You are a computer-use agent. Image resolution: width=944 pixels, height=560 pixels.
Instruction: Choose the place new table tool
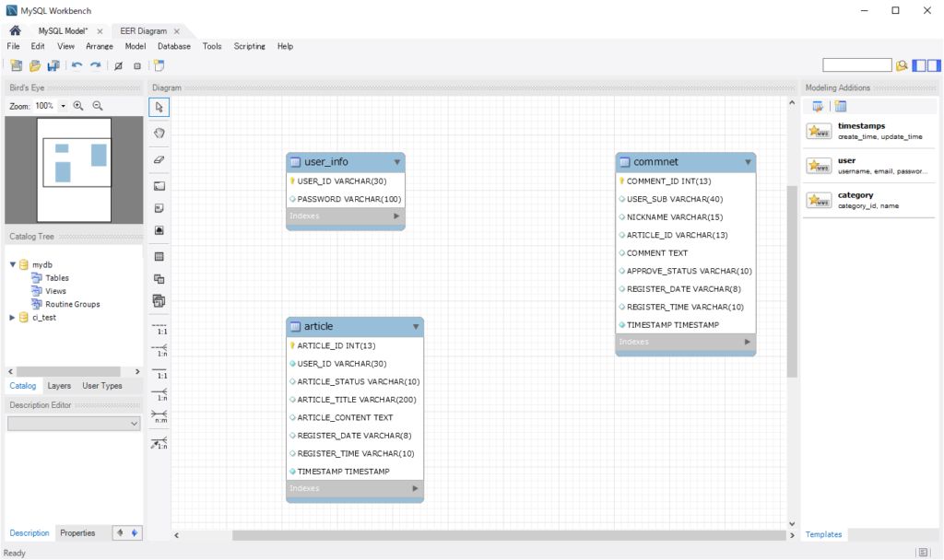pyautogui.click(x=159, y=256)
